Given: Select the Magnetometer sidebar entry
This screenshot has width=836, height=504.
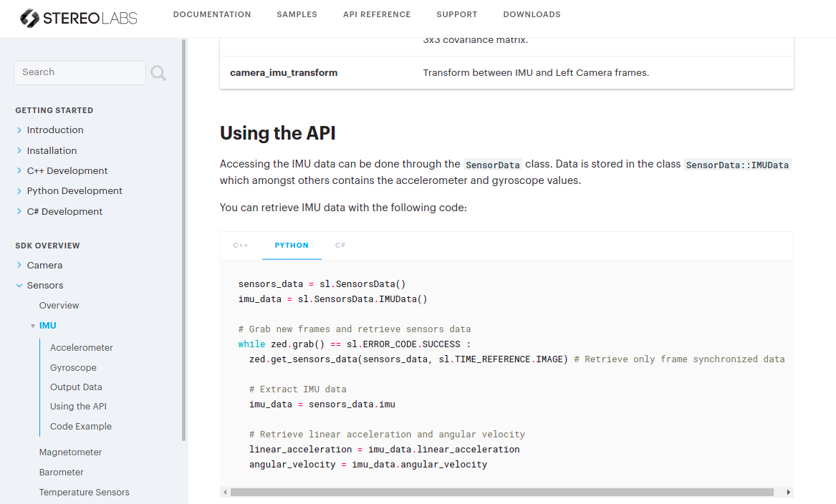Looking at the screenshot, I should (70, 452).
